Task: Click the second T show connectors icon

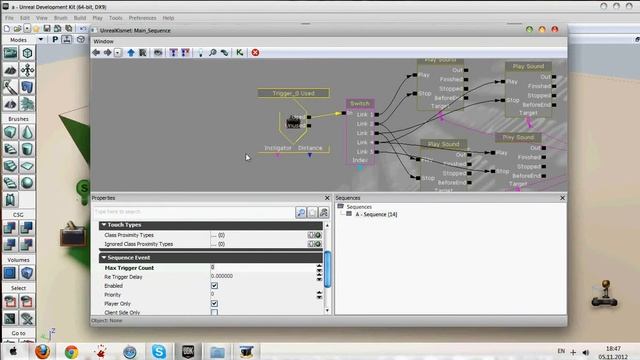Action: (185, 53)
